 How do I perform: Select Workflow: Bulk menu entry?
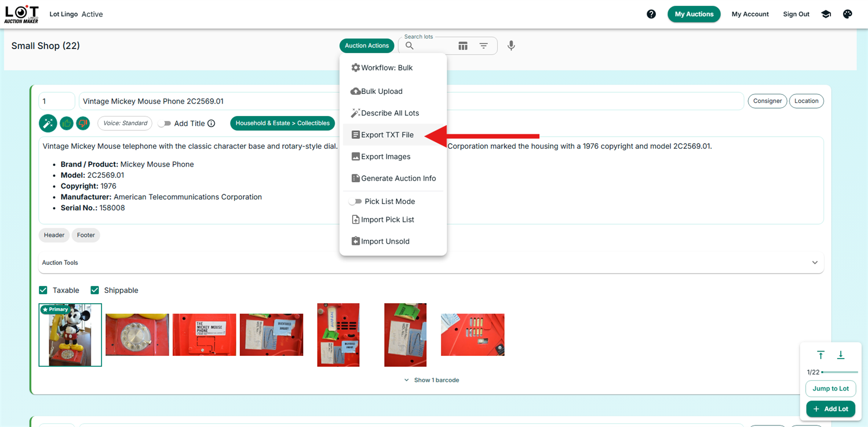[393, 68]
